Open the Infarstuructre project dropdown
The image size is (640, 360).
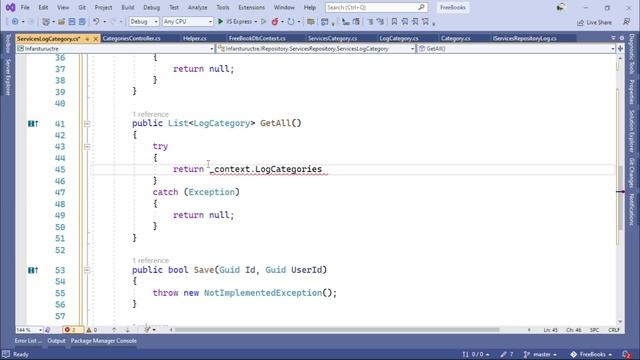coord(115,49)
